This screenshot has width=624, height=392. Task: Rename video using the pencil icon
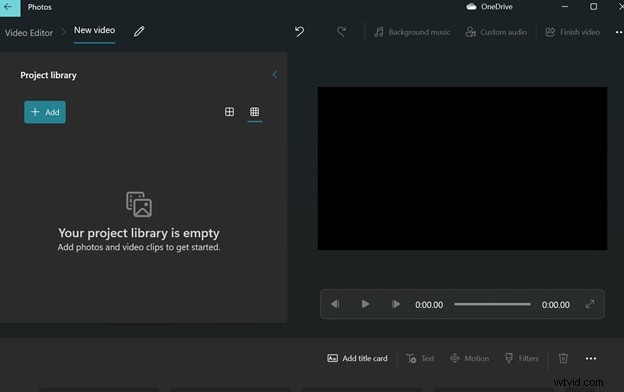tap(139, 31)
